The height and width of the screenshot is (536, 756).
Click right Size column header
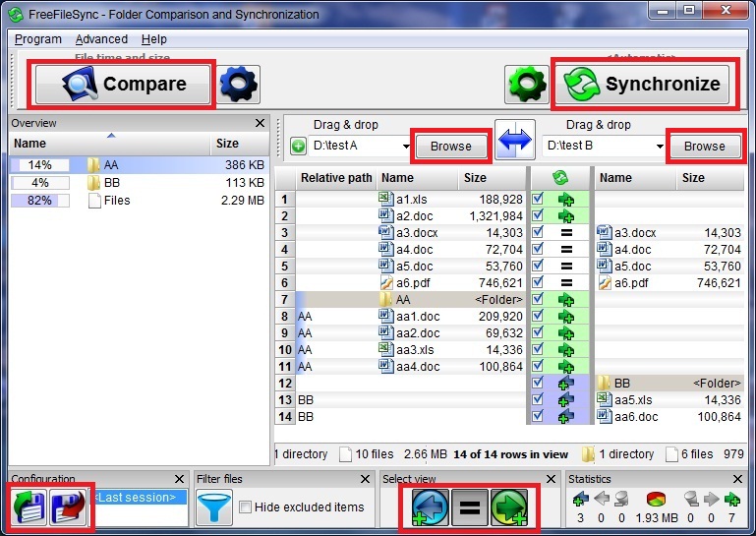click(710, 178)
